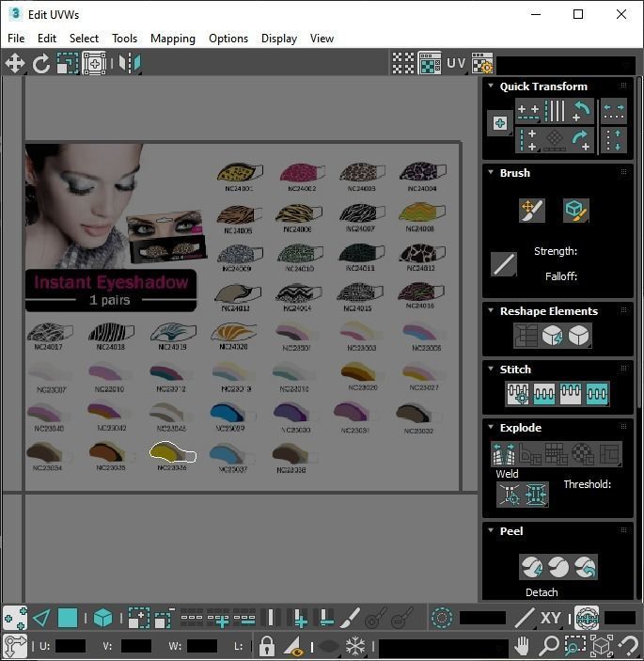
Task: Click the right panel vertical scrollbar
Action: (639, 243)
